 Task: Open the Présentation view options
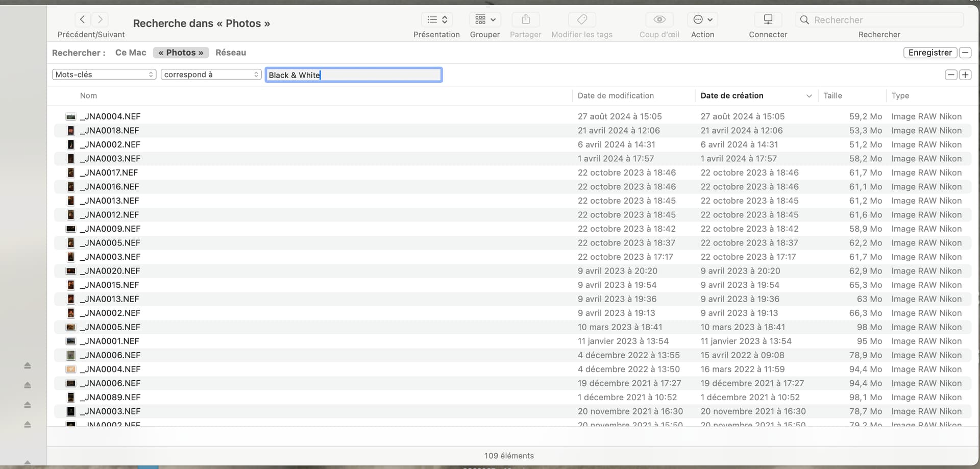coord(437,19)
